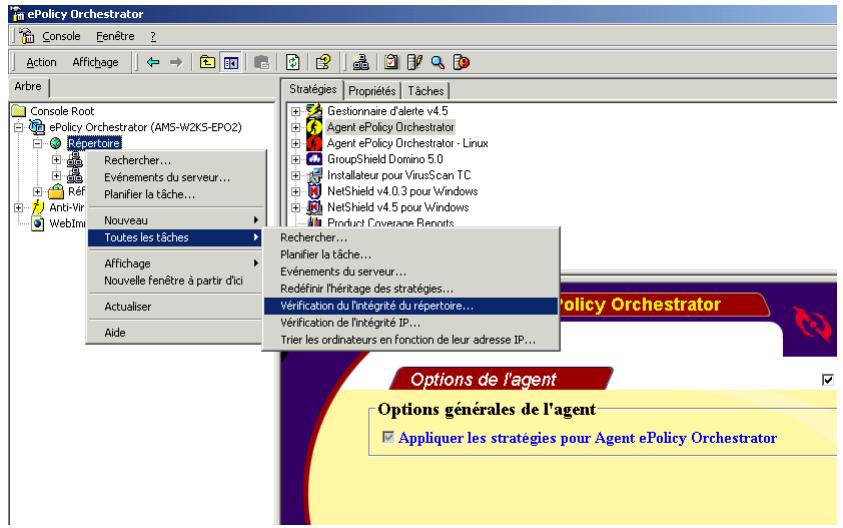The height and width of the screenshot is (528, 843).
Task: Click the server with pencil toolbar icon
Action: pyautogui.click(x=415, y=62)
